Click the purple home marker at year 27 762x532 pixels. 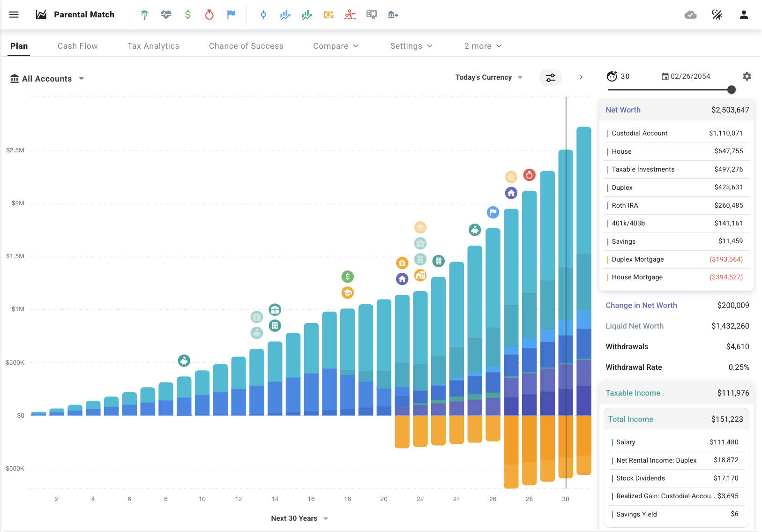click(511, 193)
